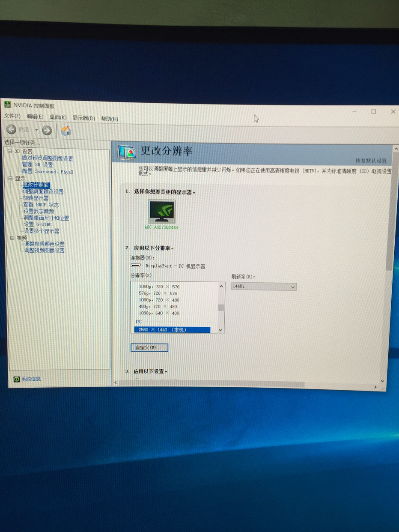This screenshot has width=399, height=532.
Task: Click the home toolbar icon
Action: point(66,131)
